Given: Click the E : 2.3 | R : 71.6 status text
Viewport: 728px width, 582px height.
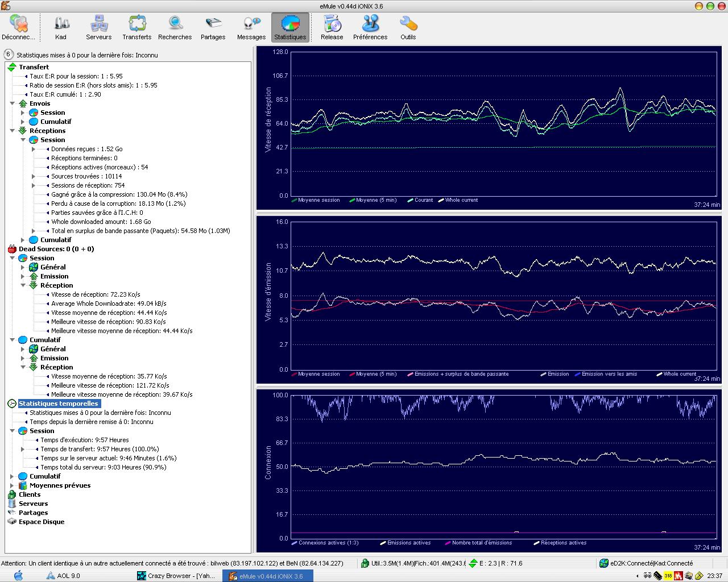Looking at the screenshot, I should (500, 563).
